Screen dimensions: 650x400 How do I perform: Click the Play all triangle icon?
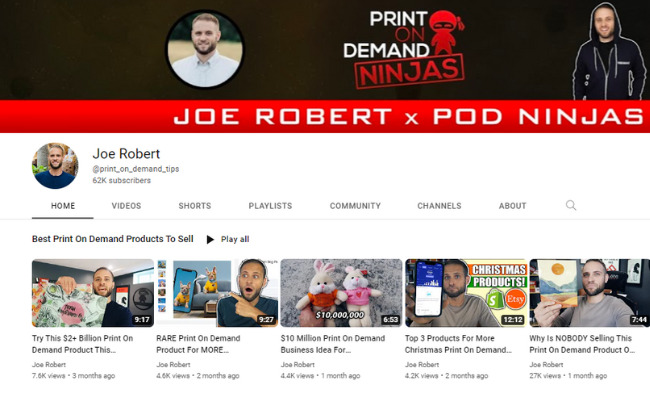[210, 240]
